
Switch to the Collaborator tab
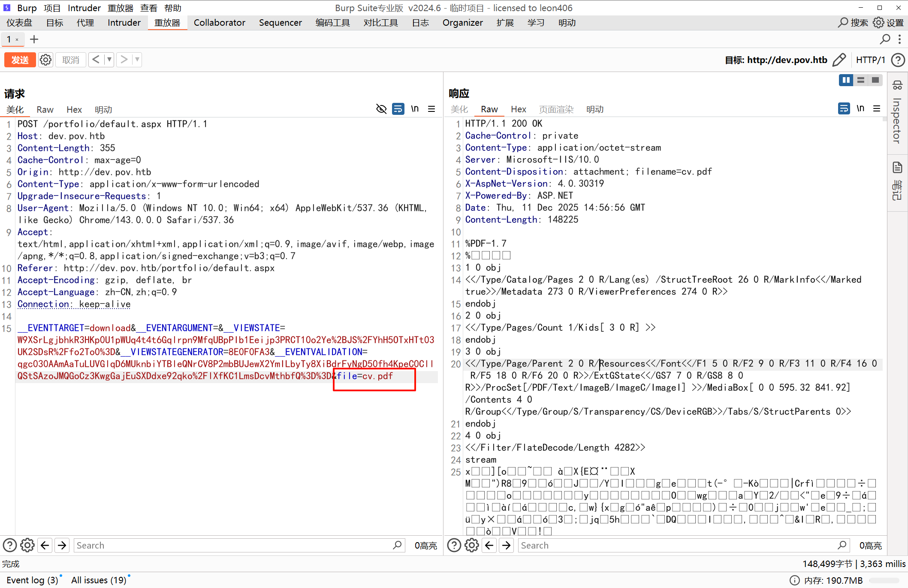219,23
